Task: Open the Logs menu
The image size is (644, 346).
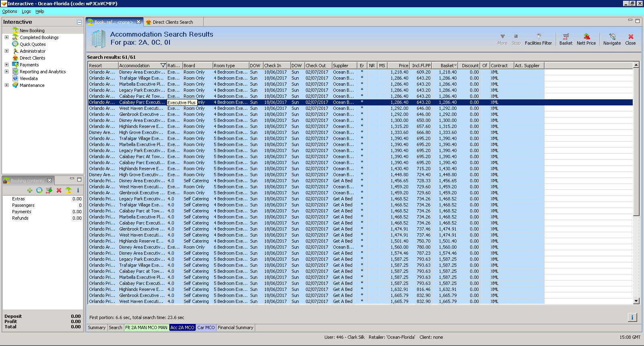Action: coord(26,11)
